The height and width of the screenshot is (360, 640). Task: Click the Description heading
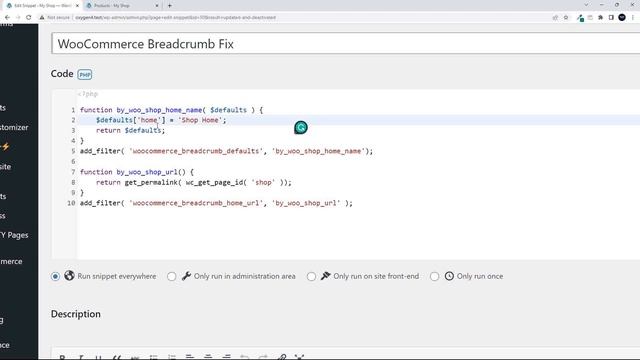(76, 314)
